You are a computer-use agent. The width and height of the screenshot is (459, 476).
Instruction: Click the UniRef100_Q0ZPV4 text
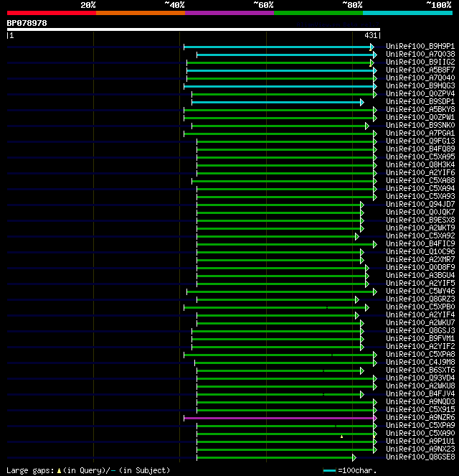[420, 93]
